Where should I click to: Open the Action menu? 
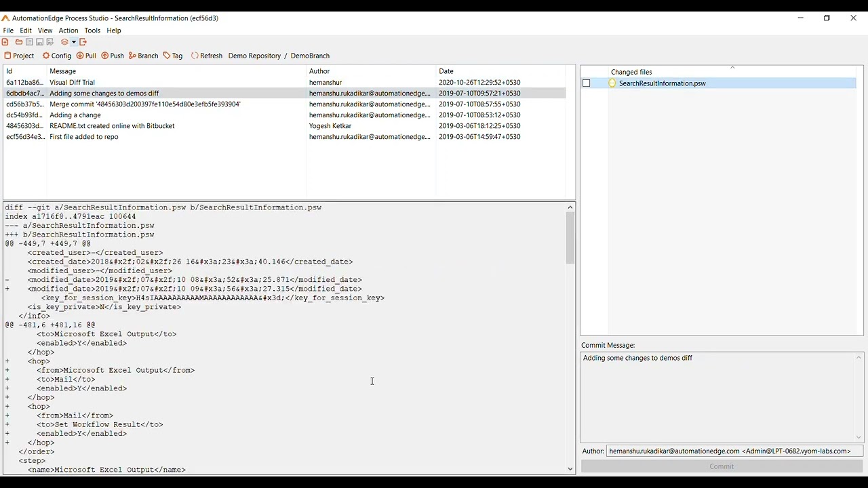pyautogui.click(x=68, y=30)
